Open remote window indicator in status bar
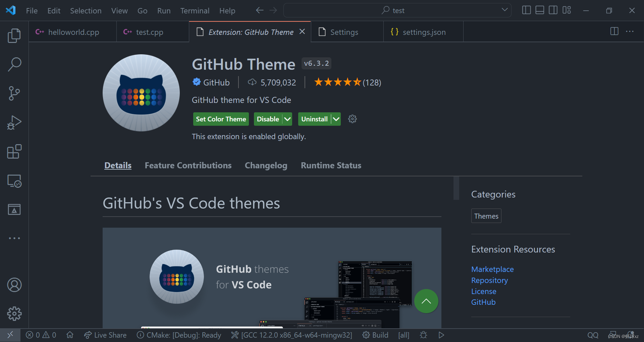 (x=10, y=335)
